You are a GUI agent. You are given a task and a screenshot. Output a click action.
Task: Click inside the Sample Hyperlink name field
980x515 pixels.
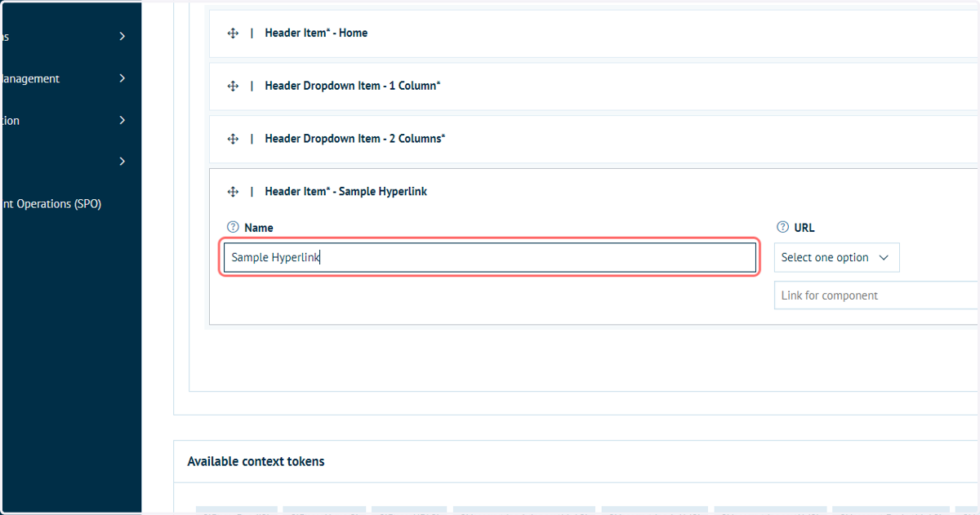(490, 257)
